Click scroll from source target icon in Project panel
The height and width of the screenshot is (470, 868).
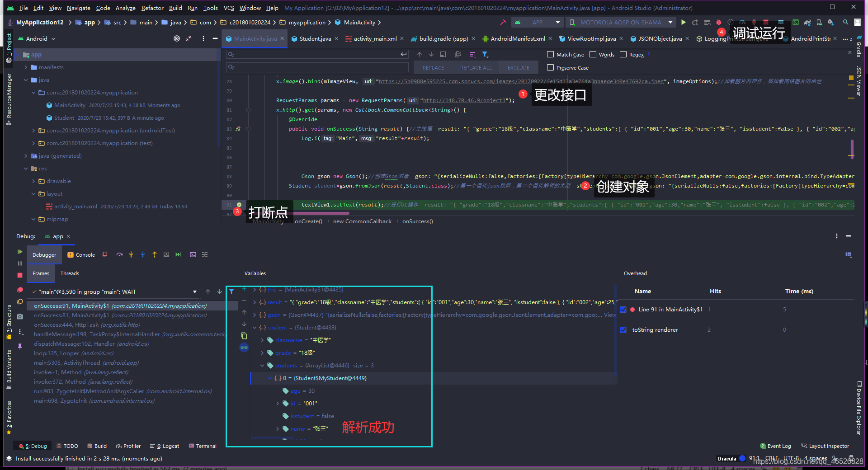pyautogui.click(x=177, y=38)
